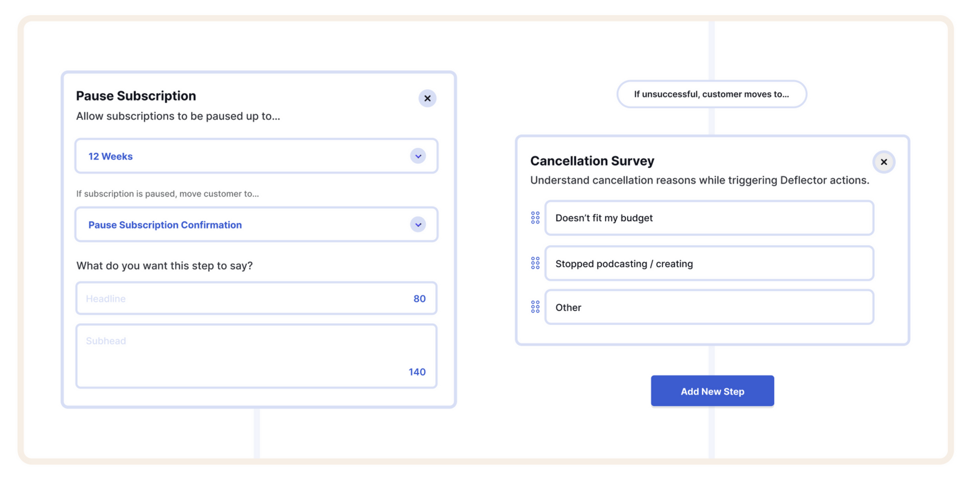
Task: Dismiss the Pause Subscription step
Action: click(x=427, y=98)
